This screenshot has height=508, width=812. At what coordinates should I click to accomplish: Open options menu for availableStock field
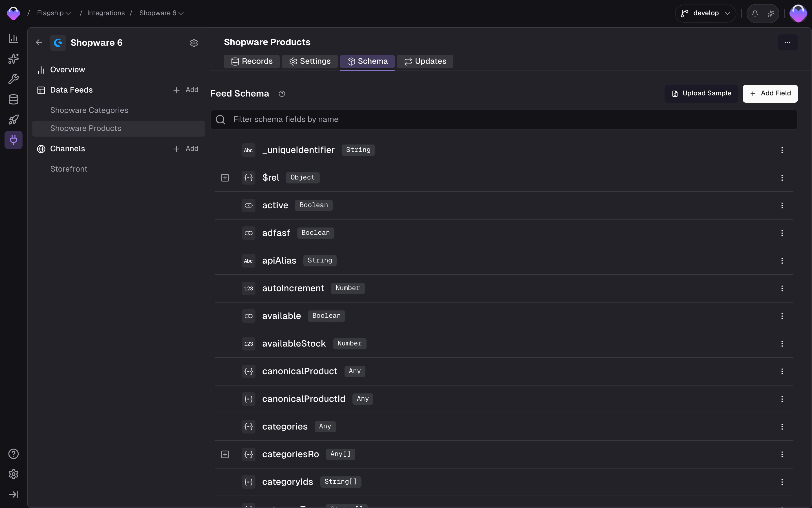click(x=782, y=344)
